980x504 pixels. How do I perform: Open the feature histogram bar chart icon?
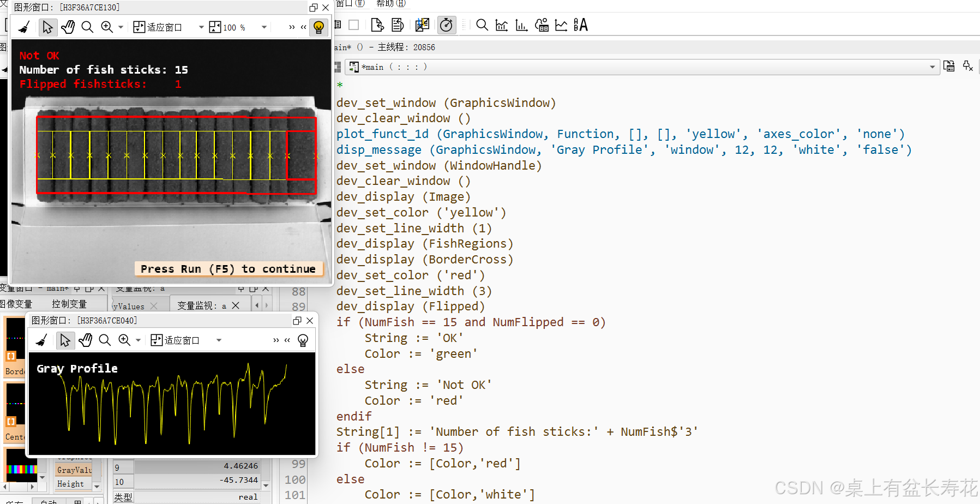click(521, 25)
